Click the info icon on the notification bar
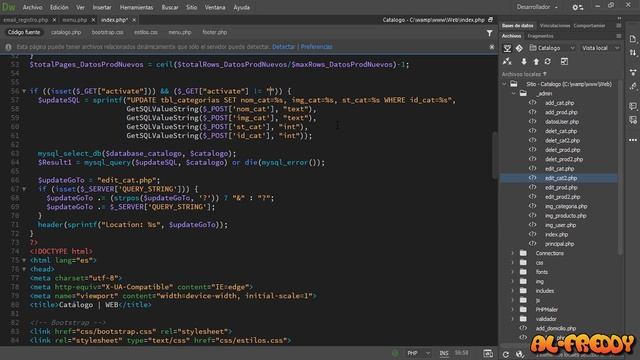This screenshot has height=360, width=640. point(8,47)
